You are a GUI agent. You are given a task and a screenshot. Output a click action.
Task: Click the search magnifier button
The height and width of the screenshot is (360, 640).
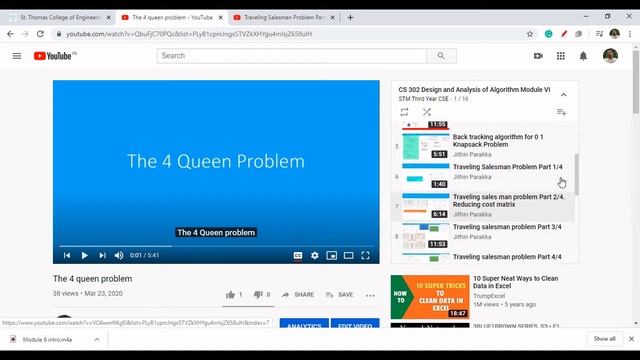pyautogui.click(x=441, y=56)
